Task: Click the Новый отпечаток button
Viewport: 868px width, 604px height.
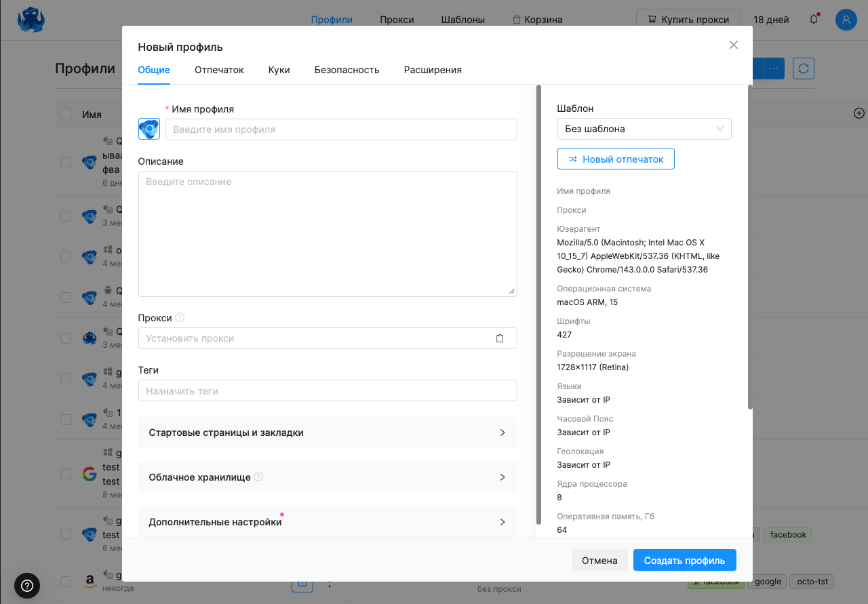Action: 616,159
